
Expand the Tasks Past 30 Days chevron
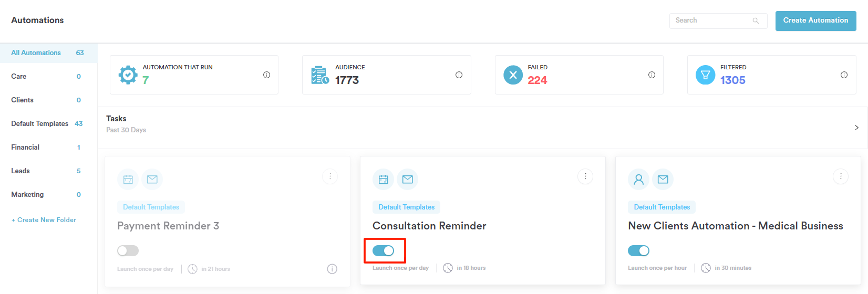[x=856, y=128]
